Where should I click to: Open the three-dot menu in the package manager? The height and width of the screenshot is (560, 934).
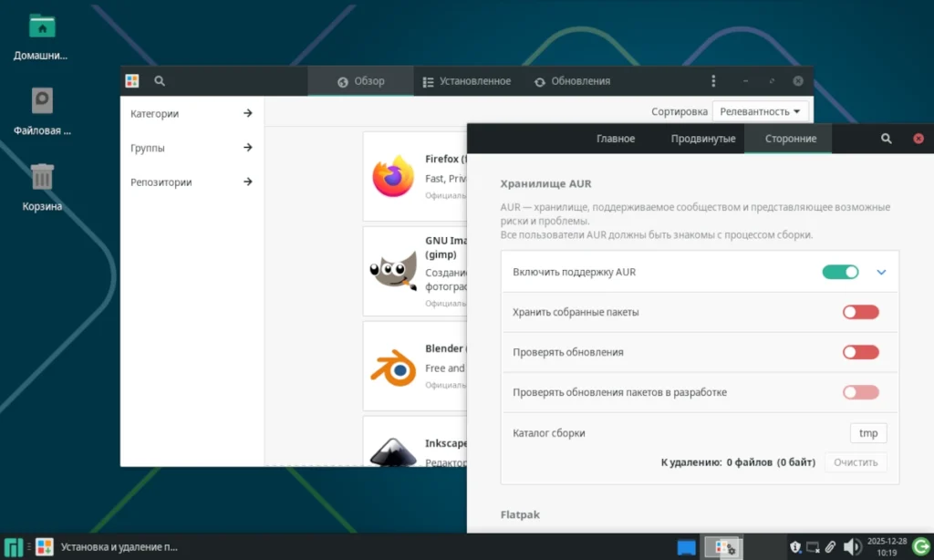pyautogui.click(x=713, y=81)
